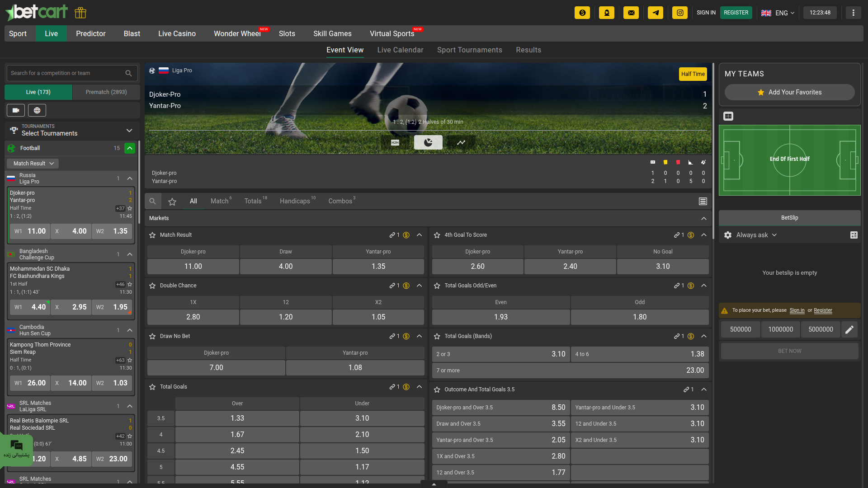
Task: Open the market search magnifier icon
Action: click(152, 201)
